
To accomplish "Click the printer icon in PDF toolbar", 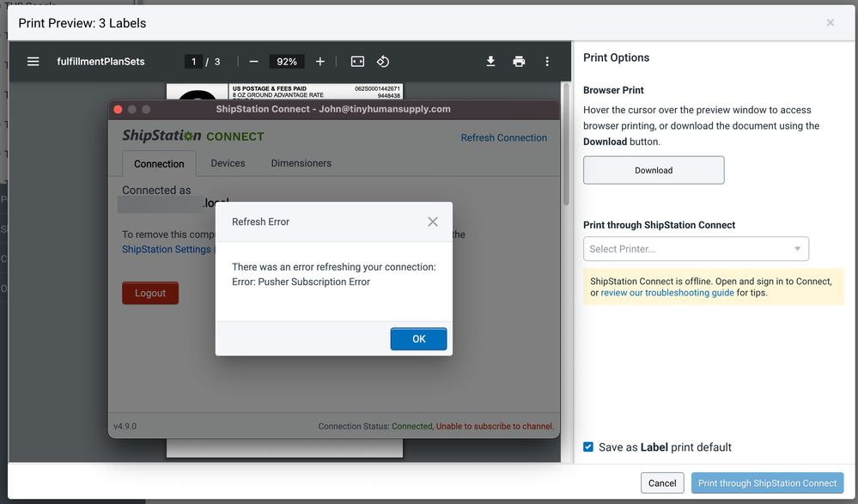I will 519,62.
